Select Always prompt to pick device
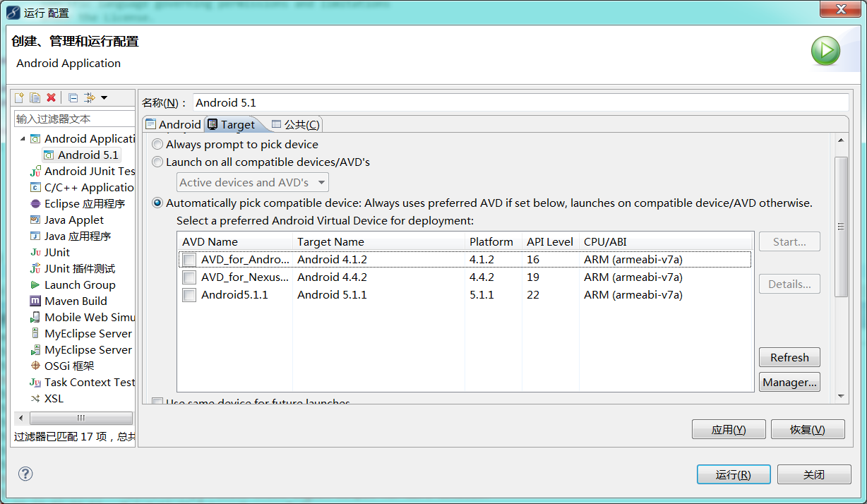The height and width of the screenshot is (504, 867). (236, 144)
